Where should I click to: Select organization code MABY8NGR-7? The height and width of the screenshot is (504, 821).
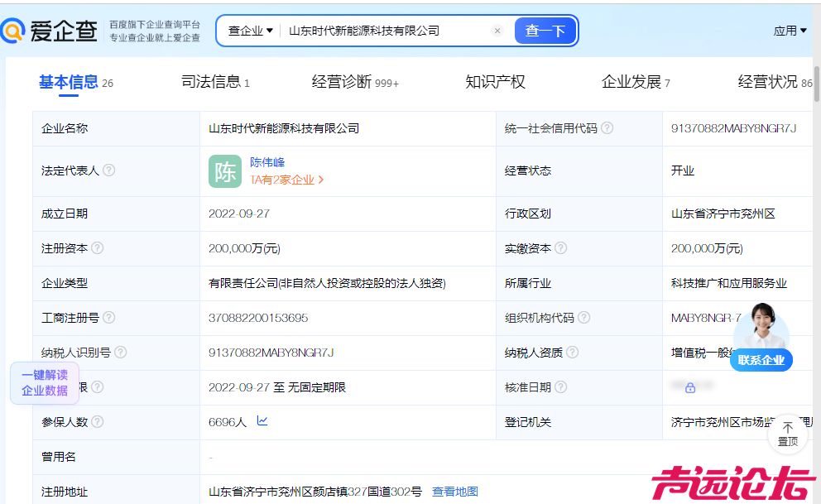(x=706, y=318)
